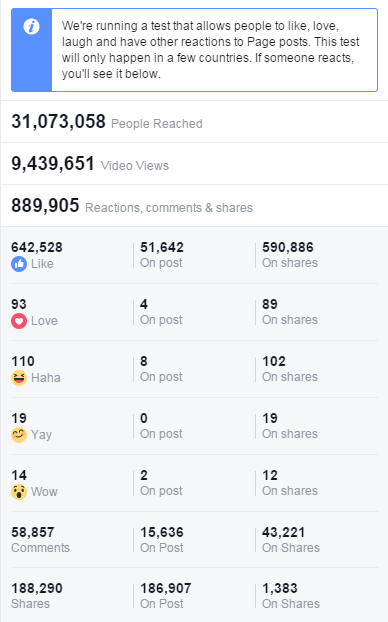Click the 15,636 Comments On Post value
Viewport: 388px width, 622px height.
(x=162, y=532)
